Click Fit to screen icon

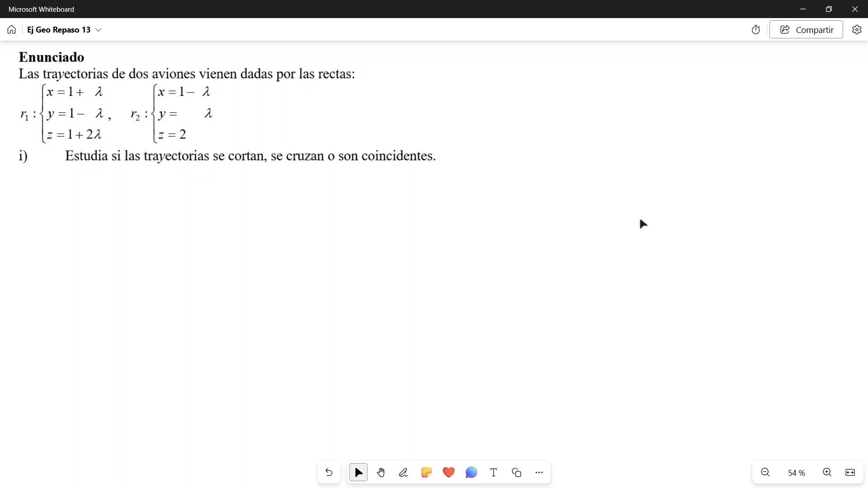pos(850,473)
